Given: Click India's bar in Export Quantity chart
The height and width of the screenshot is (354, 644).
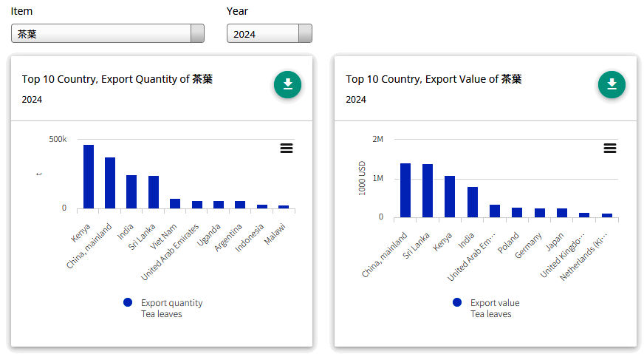Looking at the screenshot, I should [x=131, y=191].
